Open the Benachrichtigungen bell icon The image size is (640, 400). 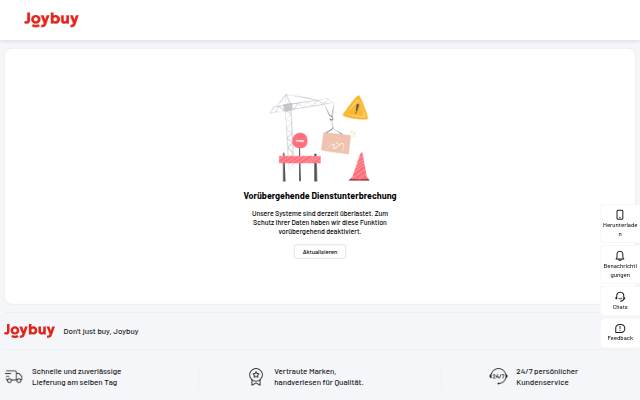tap(620, 256)
